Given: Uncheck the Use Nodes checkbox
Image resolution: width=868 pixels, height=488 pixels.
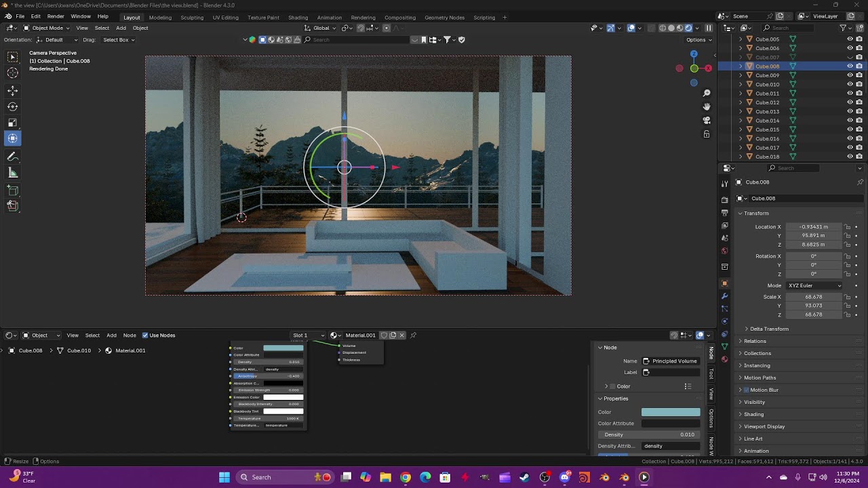Looking at the screenshot, I should [145, 335].
